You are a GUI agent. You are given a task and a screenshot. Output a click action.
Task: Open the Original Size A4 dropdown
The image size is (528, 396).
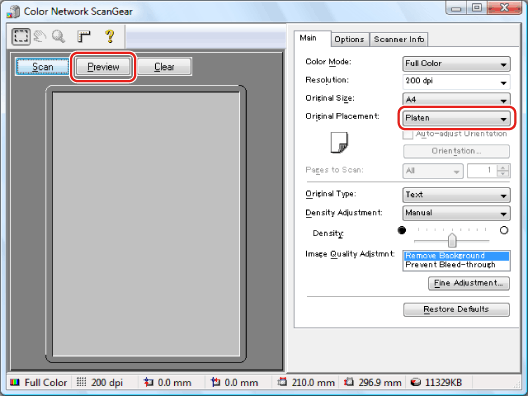(x=456, y=100)
